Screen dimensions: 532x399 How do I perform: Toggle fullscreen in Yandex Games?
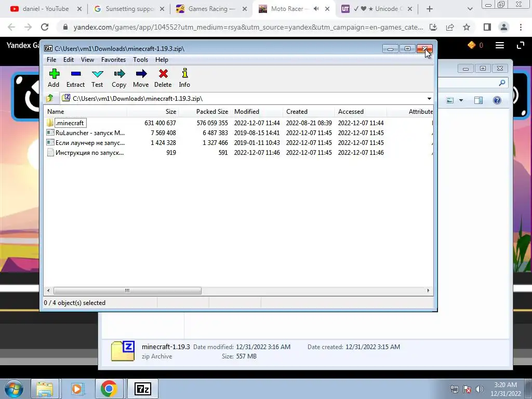[x=521, y=45]
